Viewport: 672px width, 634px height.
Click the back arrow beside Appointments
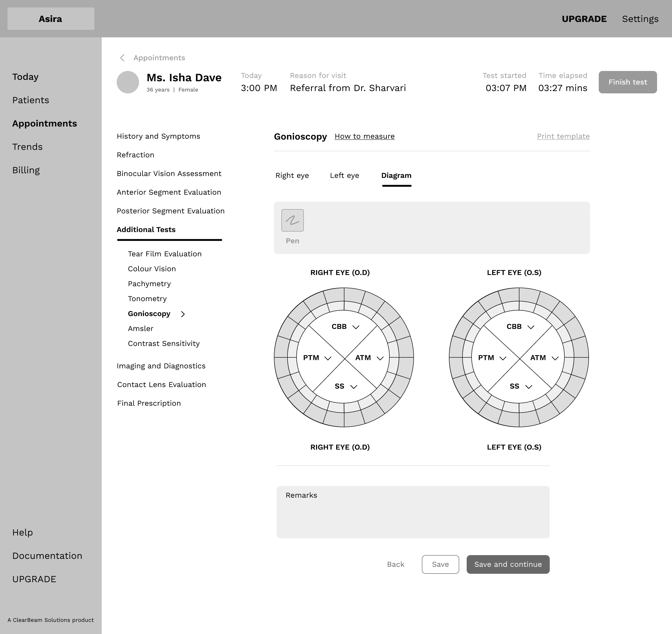tap(122, 58)
